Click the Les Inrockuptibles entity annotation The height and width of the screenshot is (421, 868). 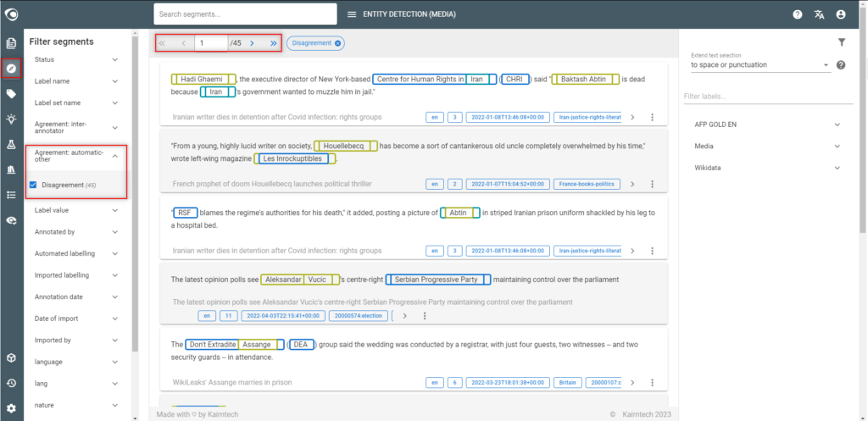click(x=295, y=158)
